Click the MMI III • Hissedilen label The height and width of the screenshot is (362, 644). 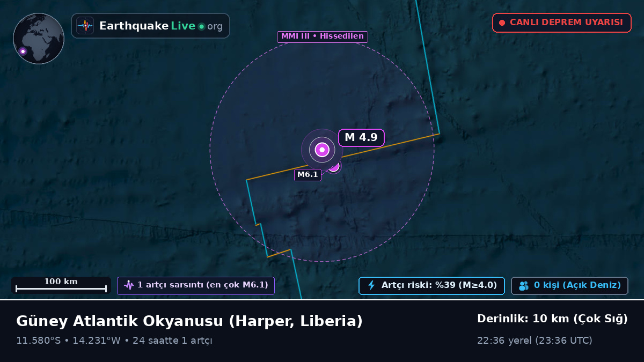[322, 36]
